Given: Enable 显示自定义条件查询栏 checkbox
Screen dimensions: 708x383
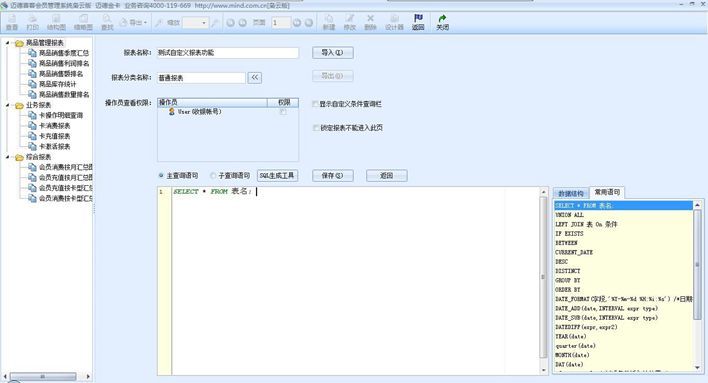Looking at the screenshot, I should (316, 104).
